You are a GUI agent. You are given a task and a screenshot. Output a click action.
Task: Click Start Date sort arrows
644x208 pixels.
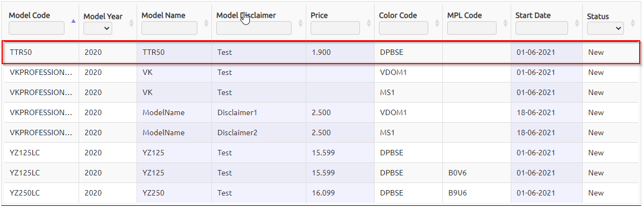[577, 23]
